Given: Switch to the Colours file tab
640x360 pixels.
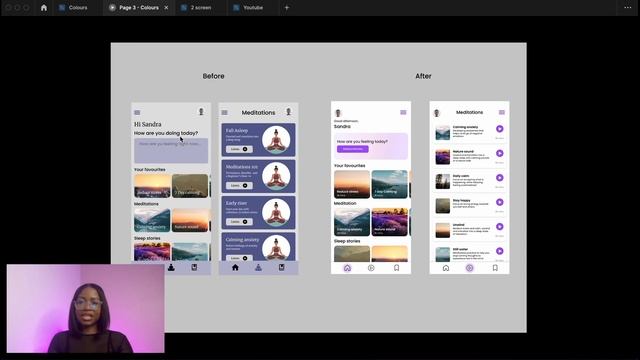Looking at the screenshot, I should tap(73, 8).
